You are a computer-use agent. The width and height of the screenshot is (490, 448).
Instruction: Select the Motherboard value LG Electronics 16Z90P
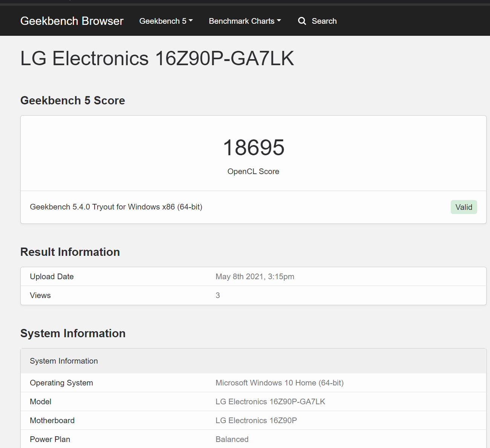pyautogui.click(x=256, y=420)
